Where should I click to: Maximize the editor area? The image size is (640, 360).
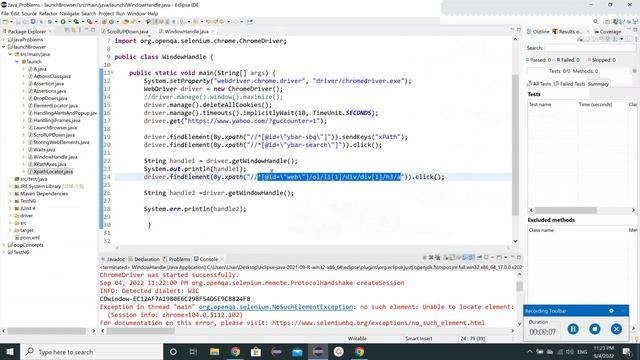(519, 29)
